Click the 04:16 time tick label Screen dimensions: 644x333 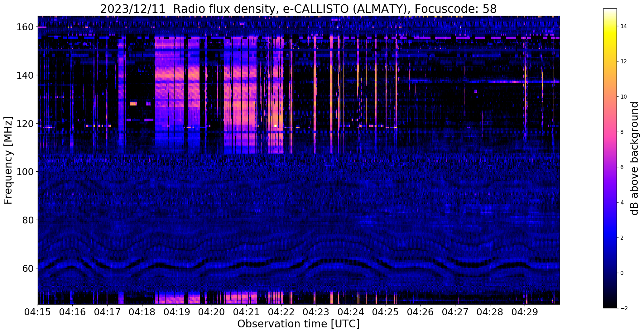[x=73, y=312]
